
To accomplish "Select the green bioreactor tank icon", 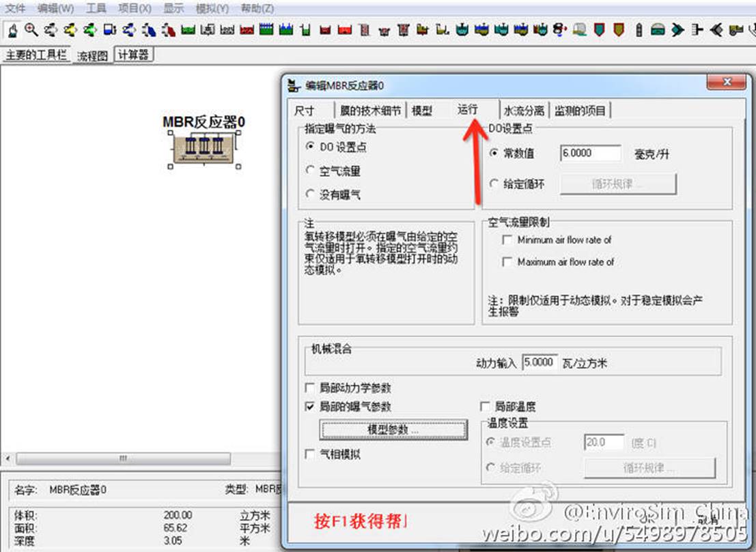I will click(x=188, y=30).
